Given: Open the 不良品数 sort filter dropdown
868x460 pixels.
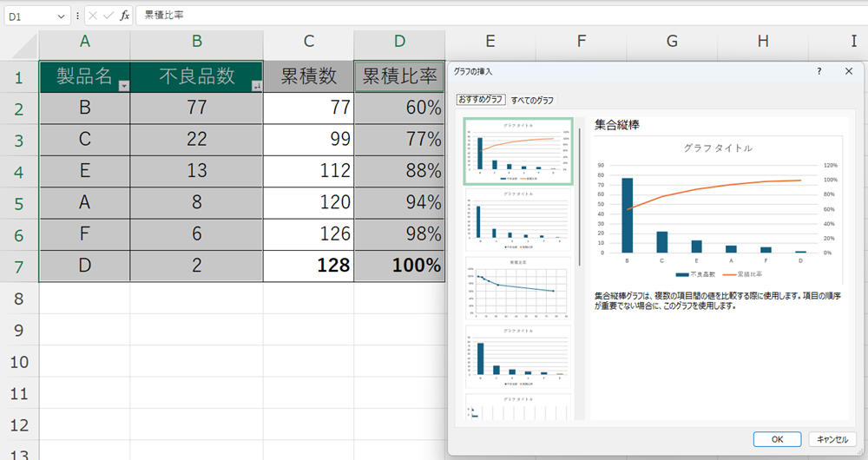Looking at the screenshot, I should tap(255, 85).
